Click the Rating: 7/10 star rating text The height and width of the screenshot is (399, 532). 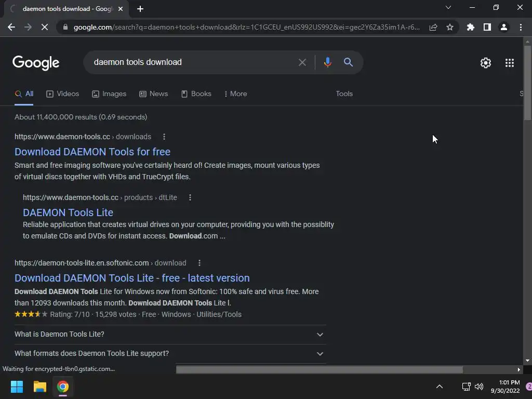click(71, 314)
